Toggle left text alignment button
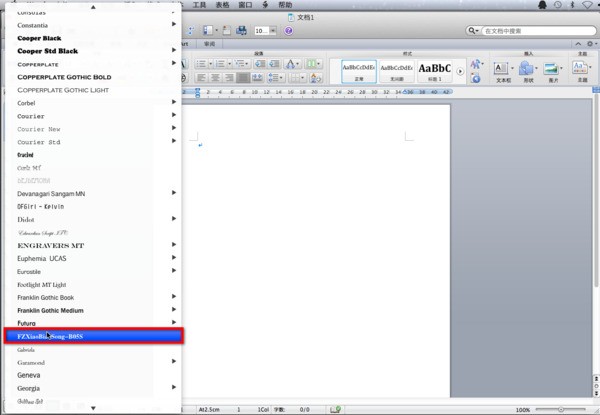This screenshot has height=415, width=600. (x=201, y=78)
